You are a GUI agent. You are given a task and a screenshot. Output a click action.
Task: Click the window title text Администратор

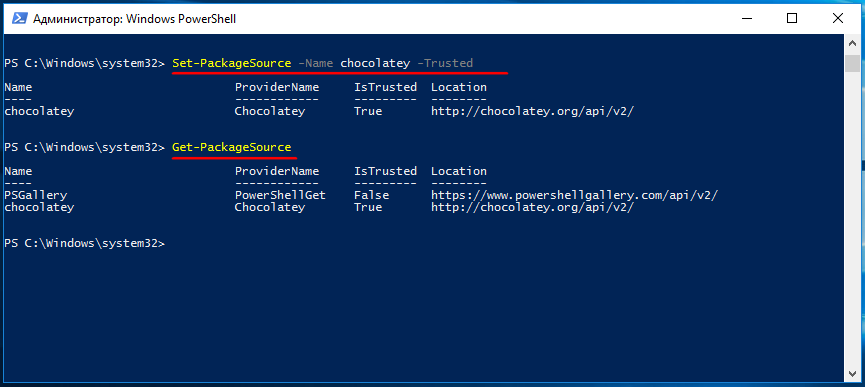point(77,19)
